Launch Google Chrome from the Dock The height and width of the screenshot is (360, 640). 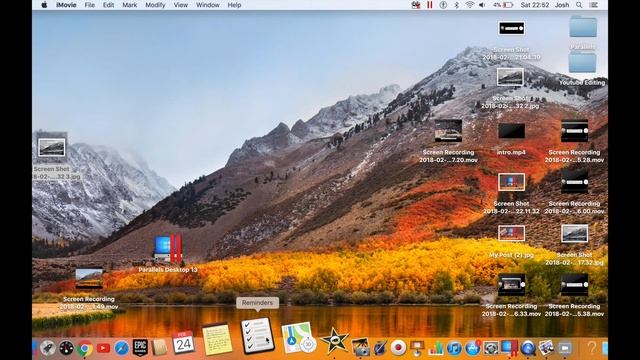click(x=85, y=348)
